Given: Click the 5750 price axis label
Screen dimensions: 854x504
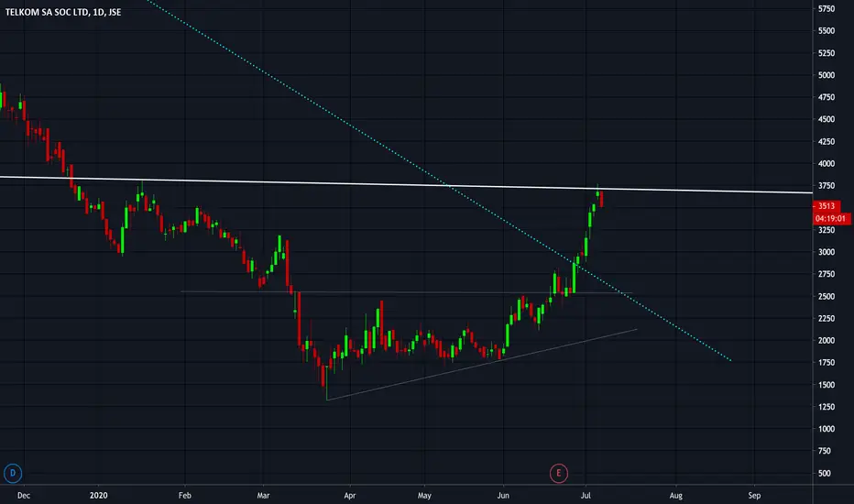Looking at the screenshot, I should (x=827, y=9).
